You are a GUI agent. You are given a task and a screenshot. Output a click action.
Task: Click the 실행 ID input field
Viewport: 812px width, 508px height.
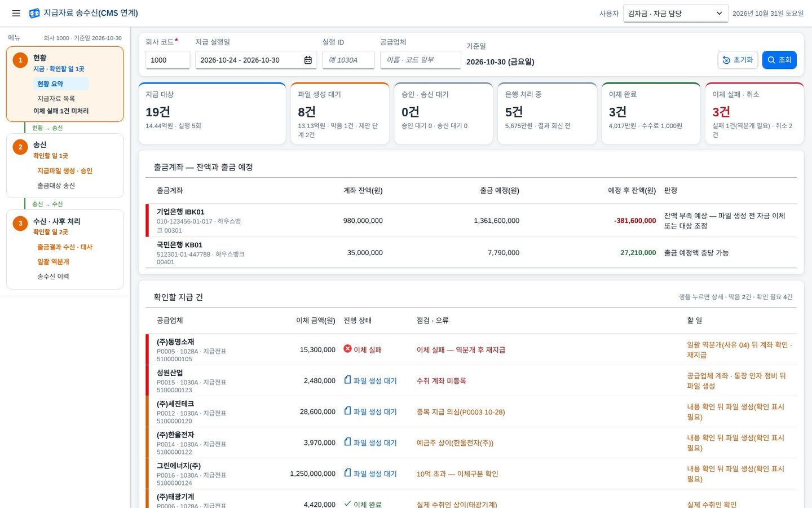click(348, 60)
